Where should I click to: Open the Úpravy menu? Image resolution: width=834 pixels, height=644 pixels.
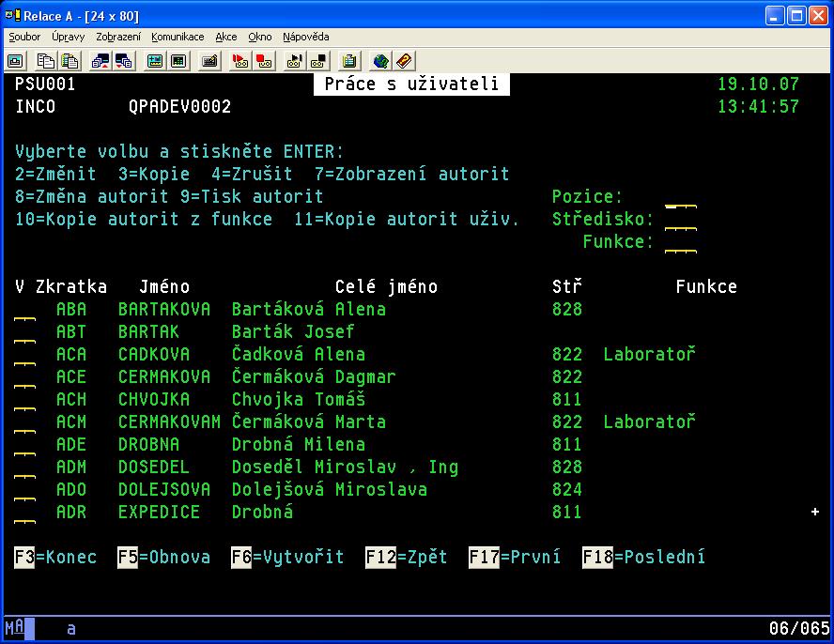point(68,37)
